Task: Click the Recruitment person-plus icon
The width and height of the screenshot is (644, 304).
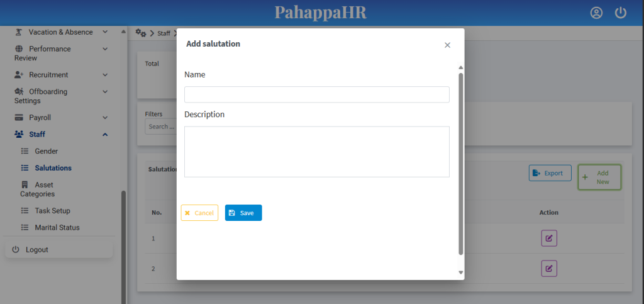Action: tap(19, 75)
